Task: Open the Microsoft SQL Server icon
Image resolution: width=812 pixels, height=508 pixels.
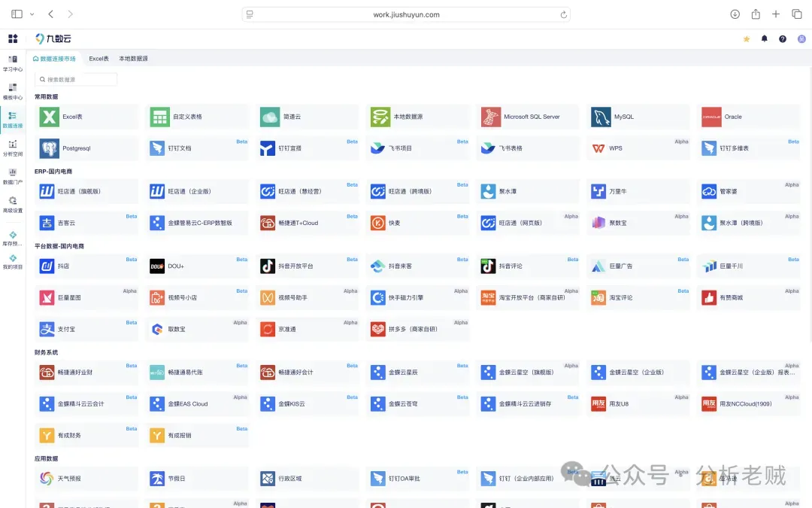Action: tap(490, 117)
